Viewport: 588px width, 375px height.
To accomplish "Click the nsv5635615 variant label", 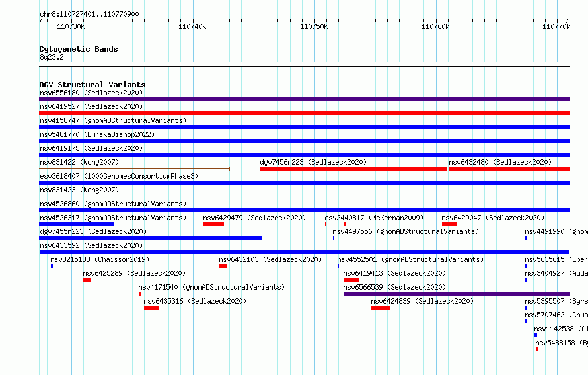I will click(556, 259).
